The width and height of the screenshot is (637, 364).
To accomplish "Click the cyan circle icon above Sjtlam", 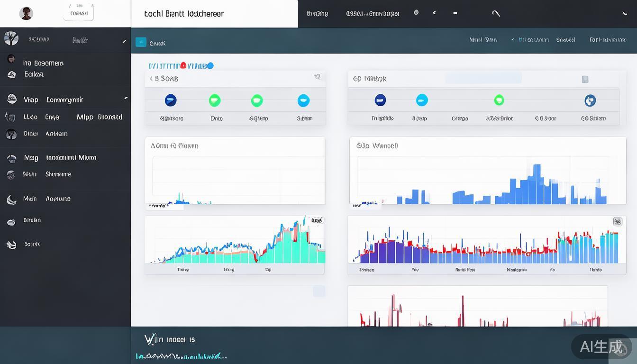I will click(303, 100).
